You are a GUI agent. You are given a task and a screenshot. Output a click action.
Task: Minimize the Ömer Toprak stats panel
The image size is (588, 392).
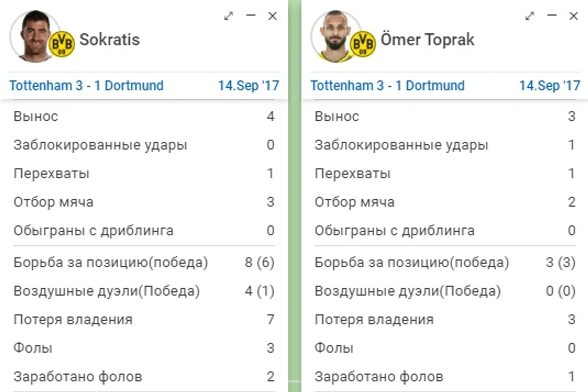[x=552, y=16]
